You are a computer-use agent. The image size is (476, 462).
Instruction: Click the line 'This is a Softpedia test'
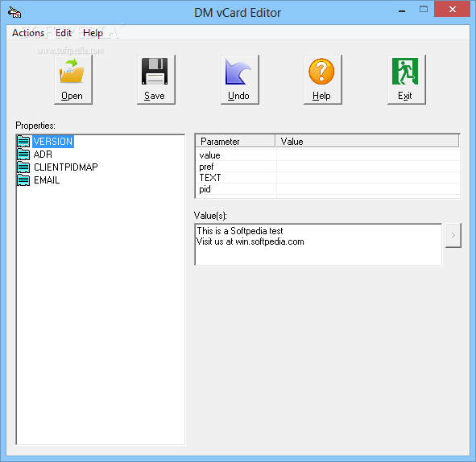pyautogui.click(x=240, y=231)
